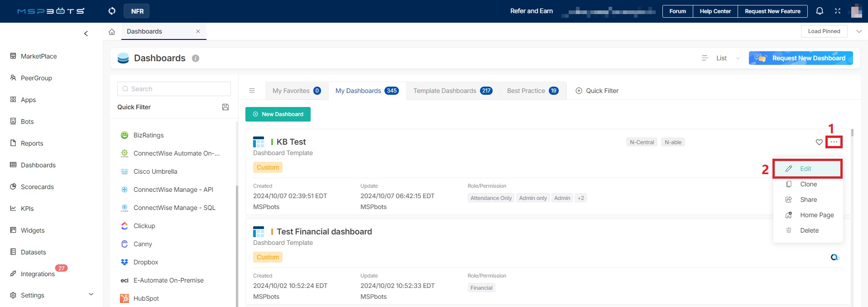Go to the home icon tab

point(112,32)
